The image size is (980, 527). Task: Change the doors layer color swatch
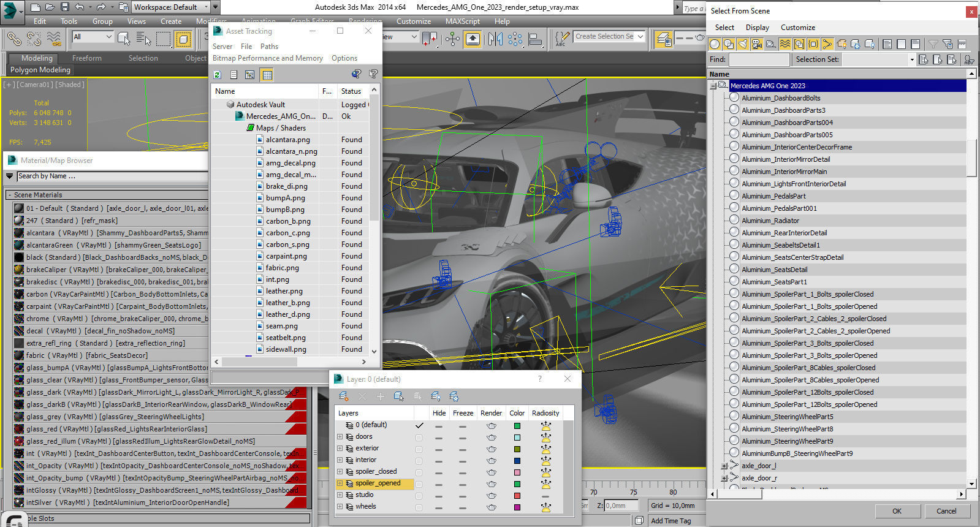pyautogui.click(x=517, y=438)
